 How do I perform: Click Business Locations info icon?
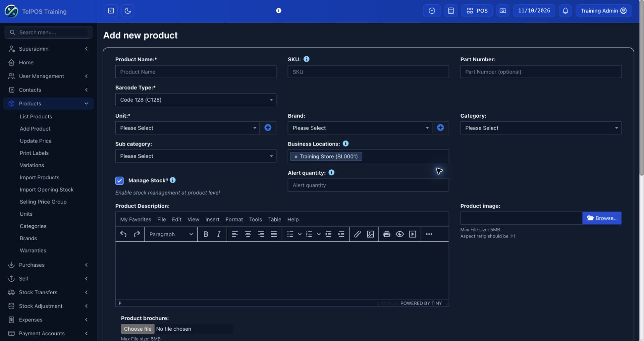coord(346,144)
